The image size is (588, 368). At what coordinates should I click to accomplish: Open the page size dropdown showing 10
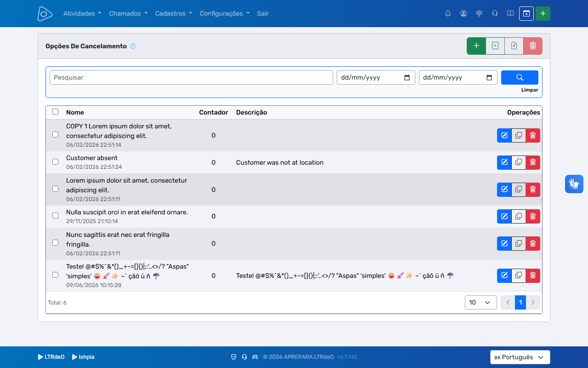481,302
